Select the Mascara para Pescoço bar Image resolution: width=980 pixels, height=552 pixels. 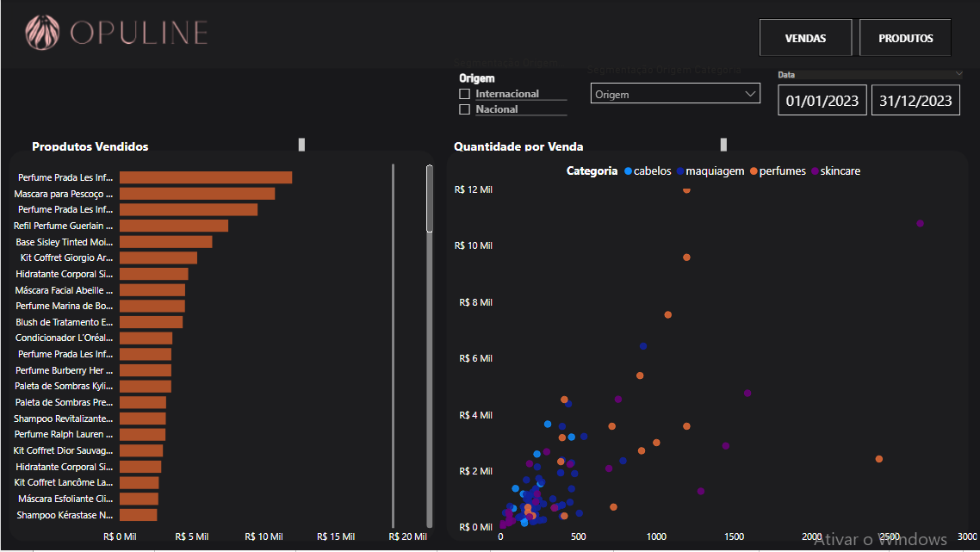(x=197, y=194)
